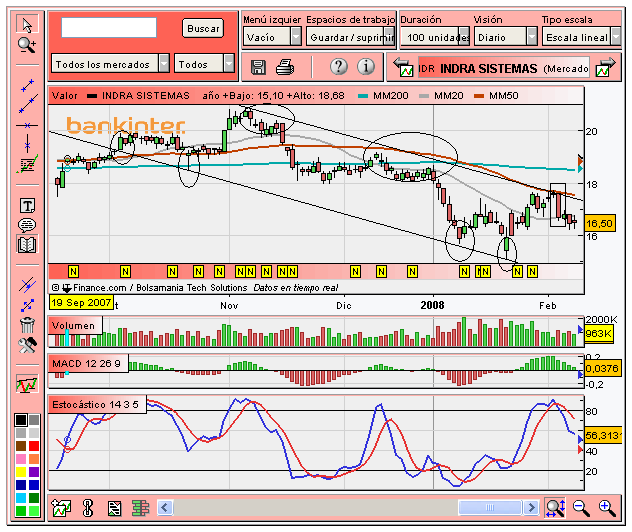Image resolution: width=632 pixels, height=532 pixels.
Task: Click the INDRA SISTEMAS stock name field
Action: point(504,68)
